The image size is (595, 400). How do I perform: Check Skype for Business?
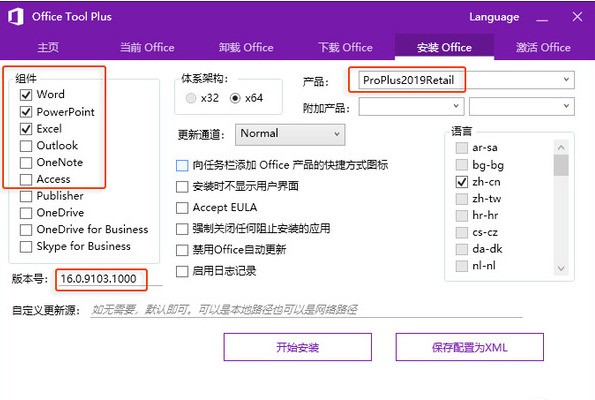(x=26, y=247)
